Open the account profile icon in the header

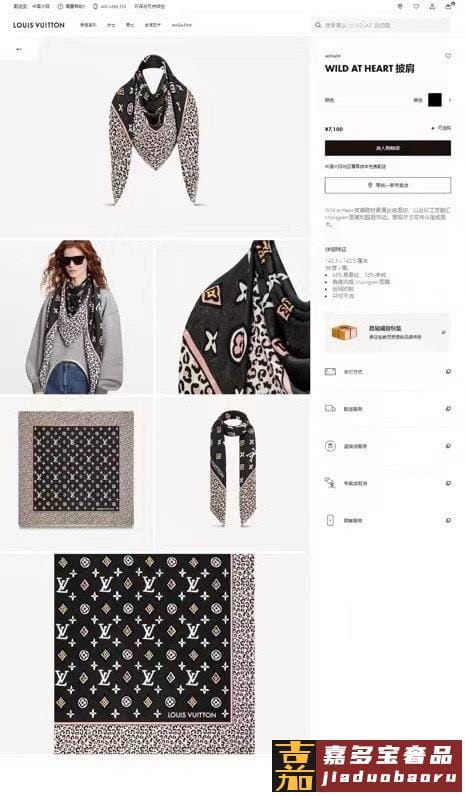tap(432, 7)
